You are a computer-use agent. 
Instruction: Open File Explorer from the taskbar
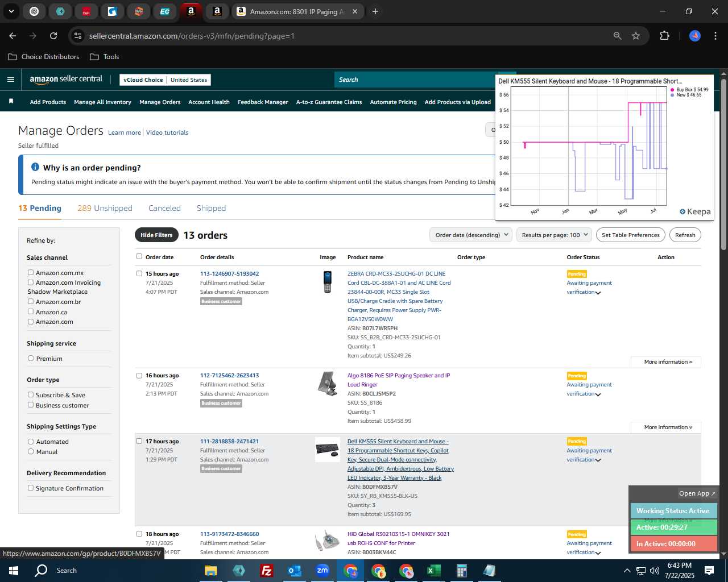click(211, 571)
